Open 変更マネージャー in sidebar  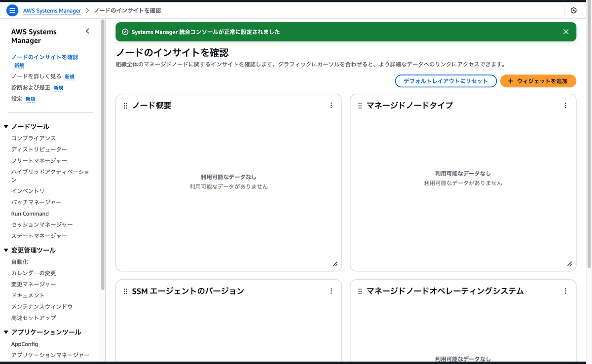pos(34,284)
